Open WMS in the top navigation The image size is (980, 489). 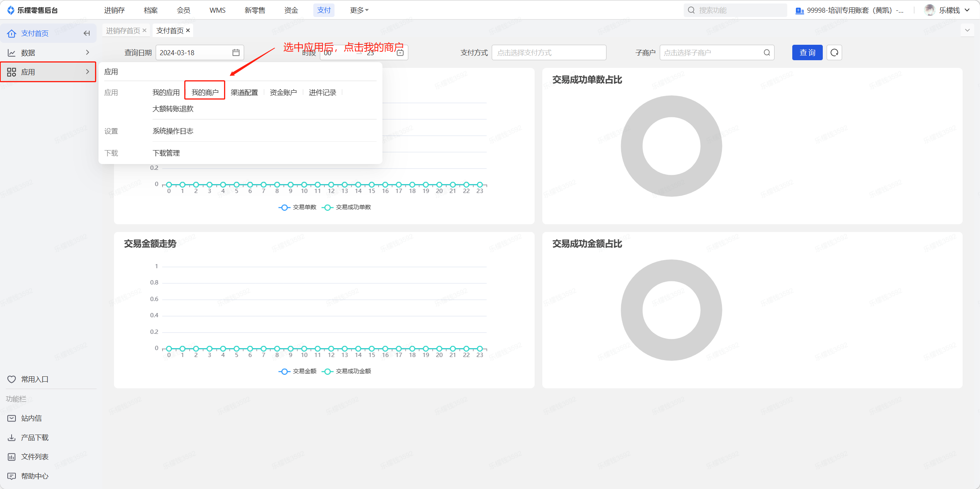pyautogui.click(x=217, y=10)
